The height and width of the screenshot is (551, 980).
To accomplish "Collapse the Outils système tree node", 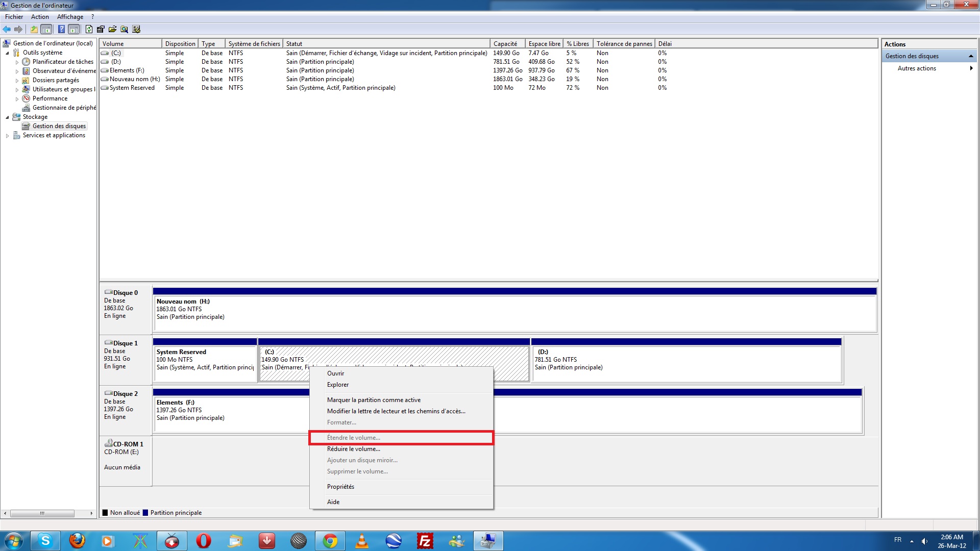I will click(x=7, y=53).
